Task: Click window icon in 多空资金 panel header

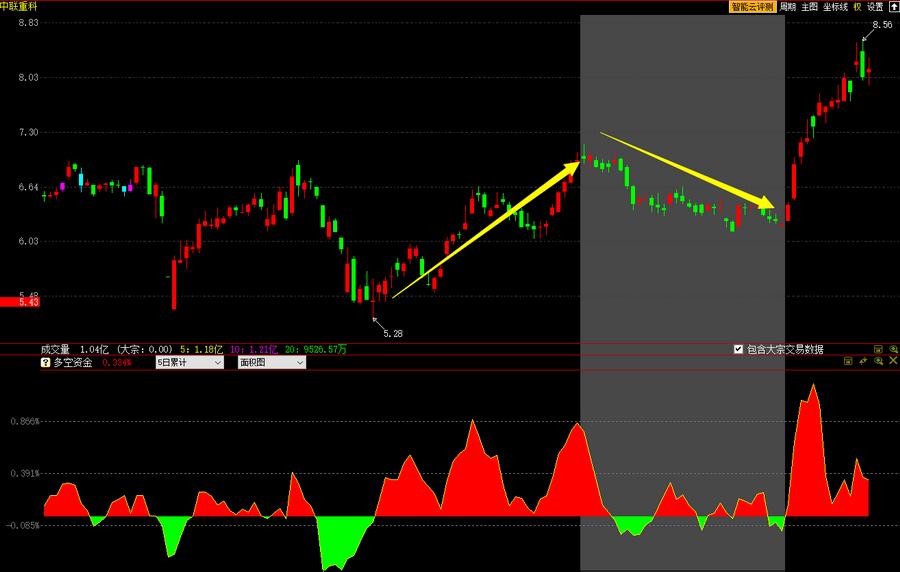Action: coord(848,361)
